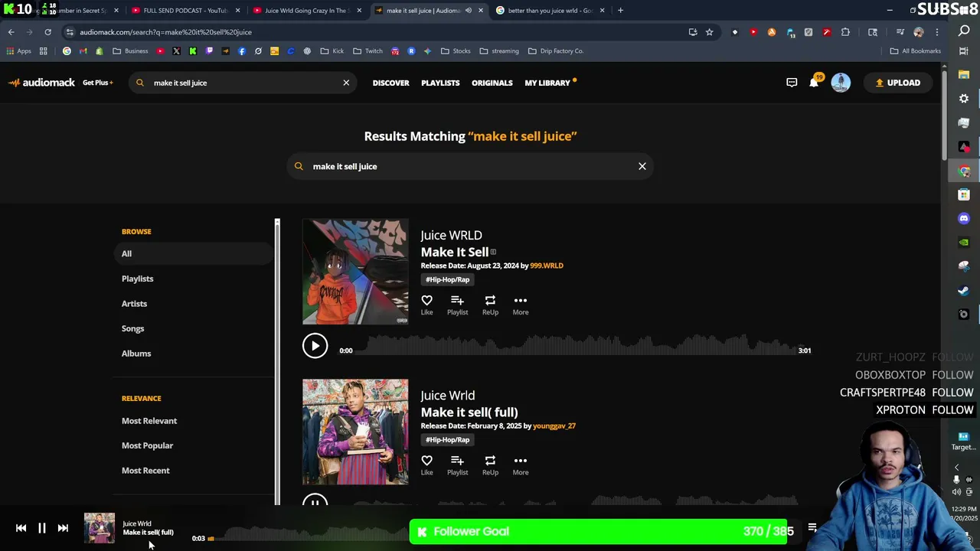The image size is (980, 551).
Task: Pause playback in the bottom player
Action: click(42, 528)
